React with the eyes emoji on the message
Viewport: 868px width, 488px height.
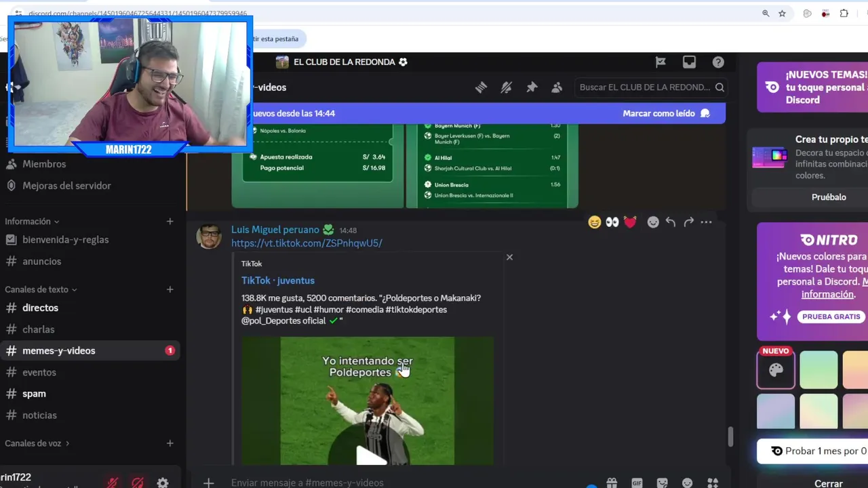tap(612, 222)
